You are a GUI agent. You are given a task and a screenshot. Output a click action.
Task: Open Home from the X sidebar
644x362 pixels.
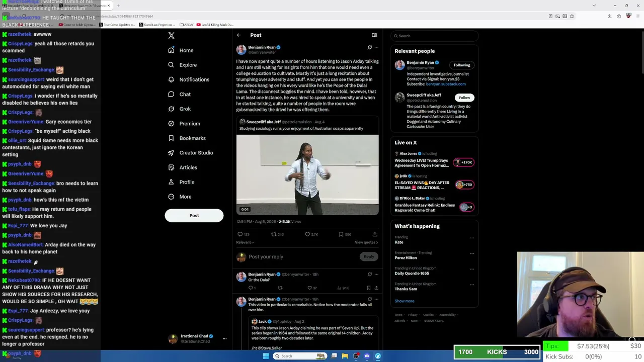pyautogui.click(x=181, y=50)
